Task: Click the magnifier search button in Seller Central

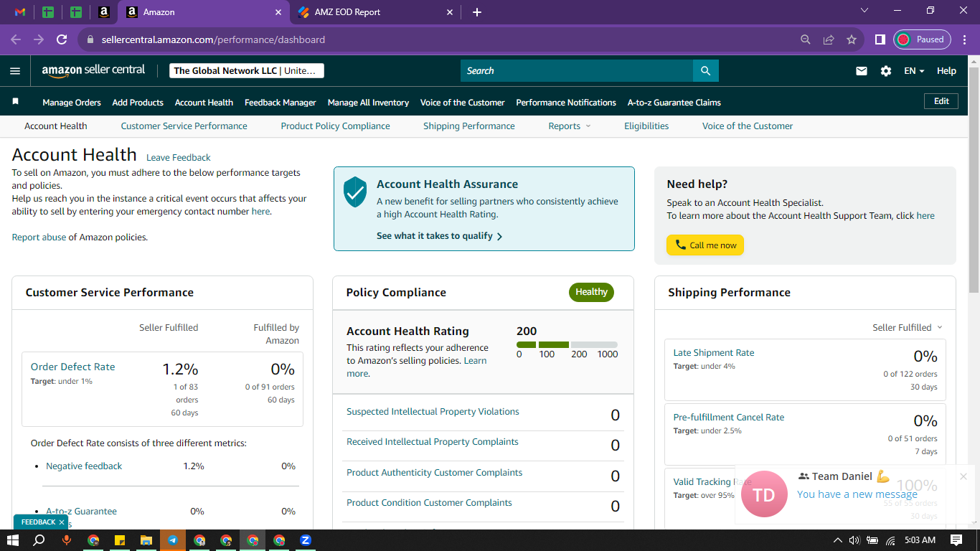Action: (705, 71)
